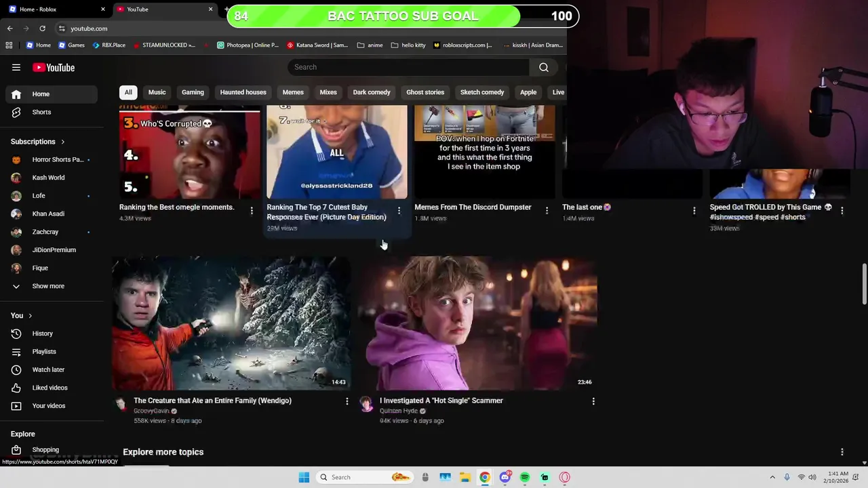868x488 pixels.
Task: Click the GroovyGavin channel avatar
Action: [120, 405]
